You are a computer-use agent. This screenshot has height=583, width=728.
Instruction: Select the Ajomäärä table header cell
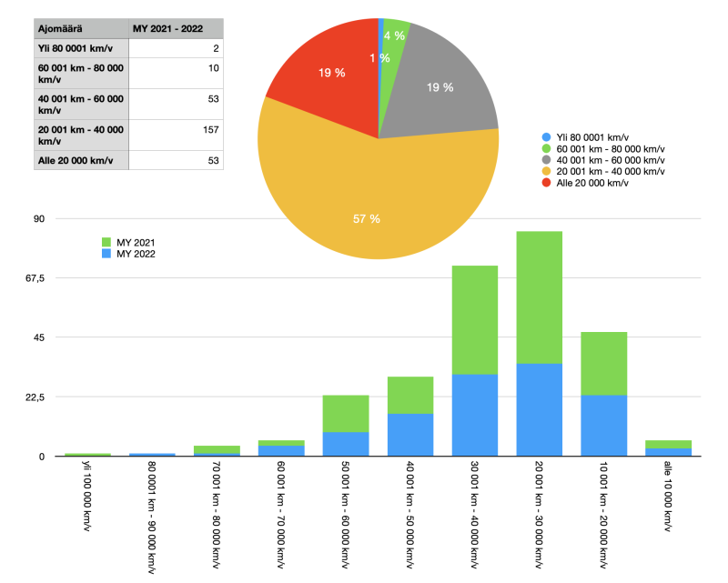click(x=81, y=28)
